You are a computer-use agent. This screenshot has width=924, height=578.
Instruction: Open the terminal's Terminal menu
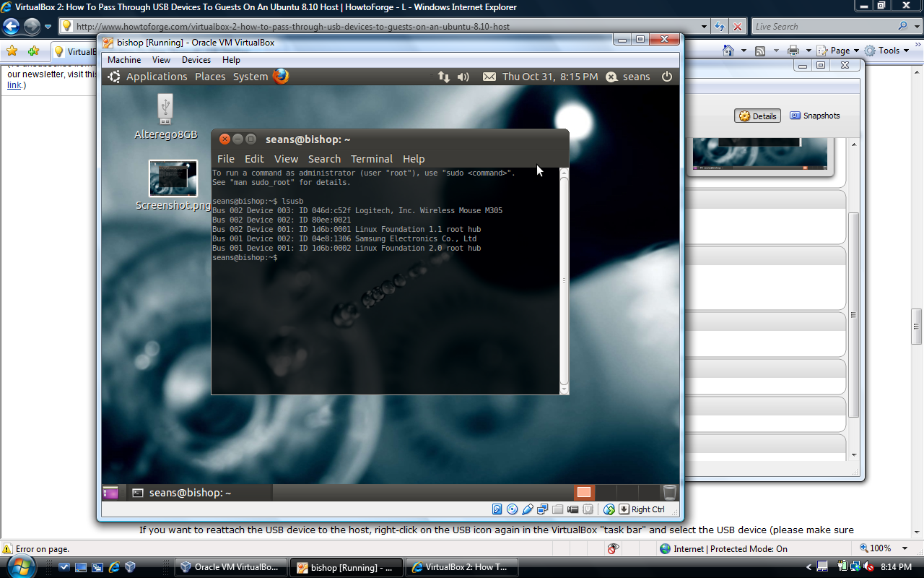coord(372,159)
